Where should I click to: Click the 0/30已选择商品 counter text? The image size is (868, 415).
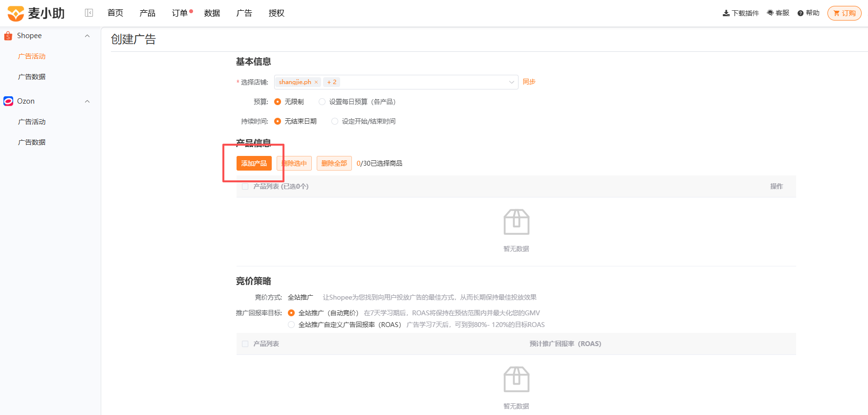tap(380, 163)
